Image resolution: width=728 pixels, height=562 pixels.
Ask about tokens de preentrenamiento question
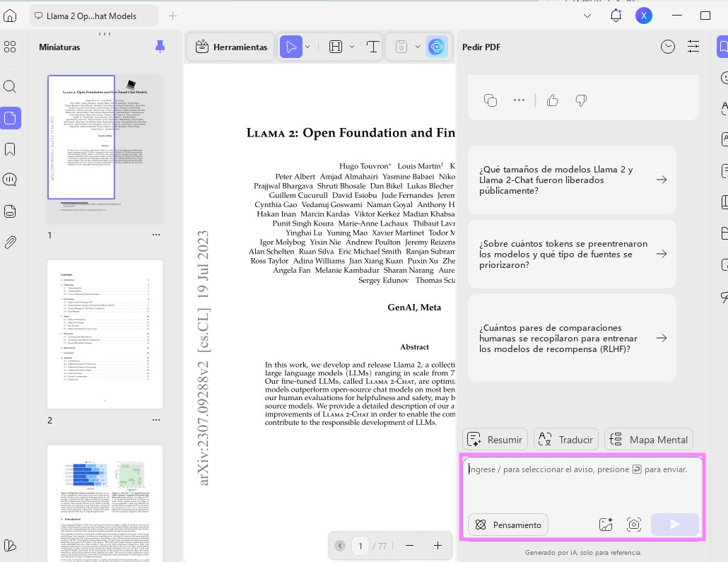coord(572,254)
